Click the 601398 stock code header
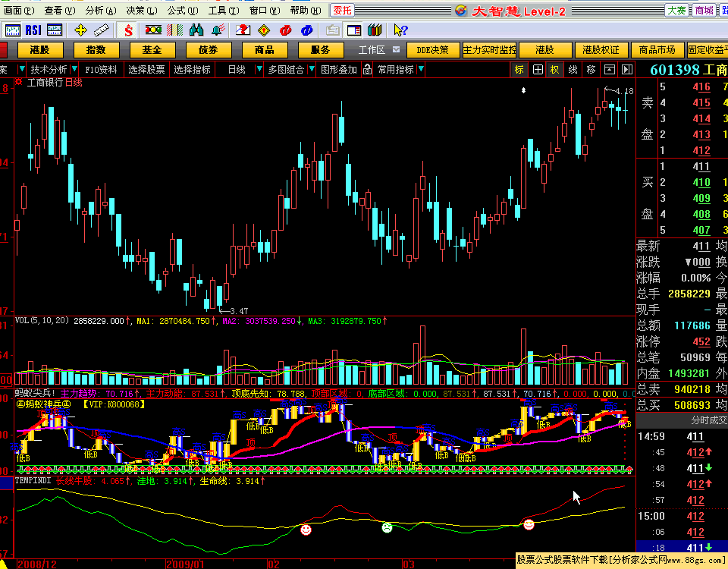This screenshot has height=569, width=728. pos(675,70)
